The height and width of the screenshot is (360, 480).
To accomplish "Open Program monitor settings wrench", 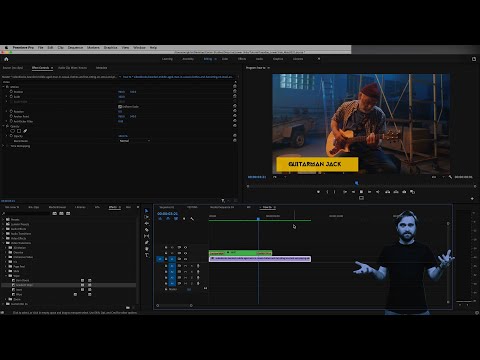I will point(450,177).
